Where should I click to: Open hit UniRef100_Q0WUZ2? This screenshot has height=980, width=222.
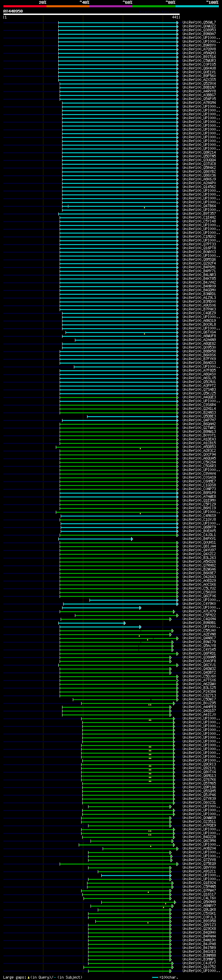(199, 26)
